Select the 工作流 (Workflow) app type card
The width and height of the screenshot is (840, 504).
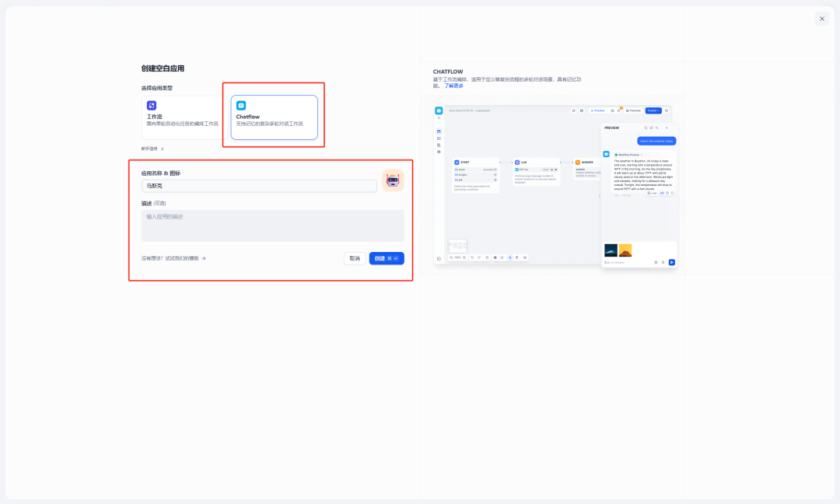click(184, 117)
